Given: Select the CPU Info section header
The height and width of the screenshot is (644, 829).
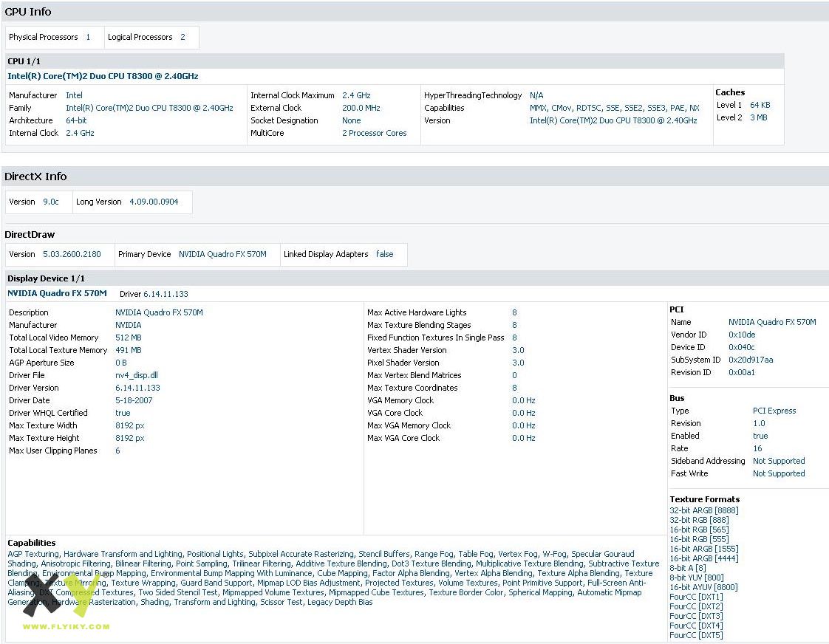Looking at the screenshot, I should pos(28,12).
